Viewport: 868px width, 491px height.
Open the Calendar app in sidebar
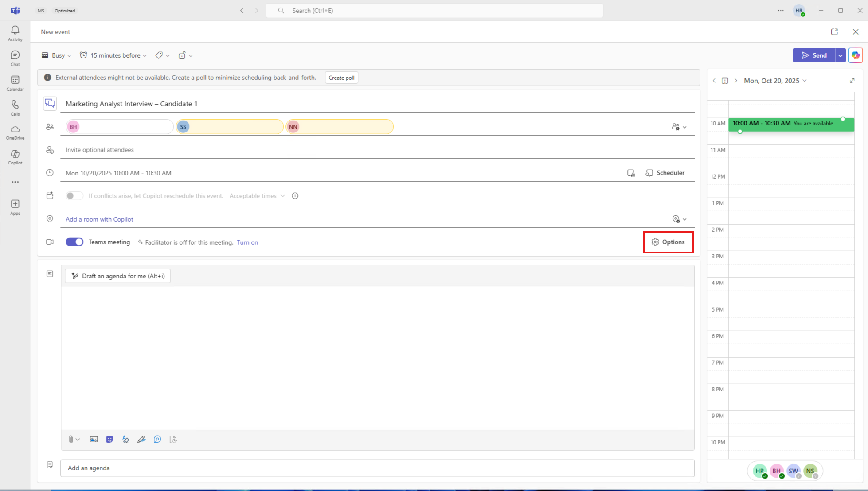point(15,83)
